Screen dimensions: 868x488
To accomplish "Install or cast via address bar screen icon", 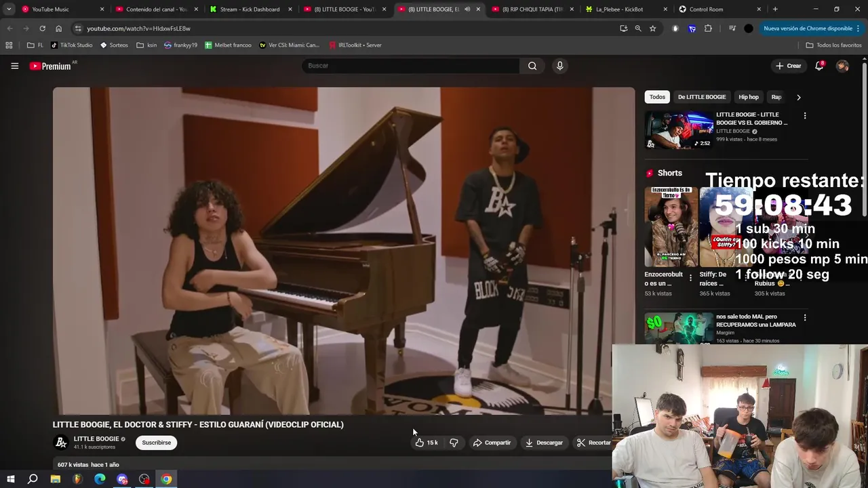I will click(x=623, y=28).
